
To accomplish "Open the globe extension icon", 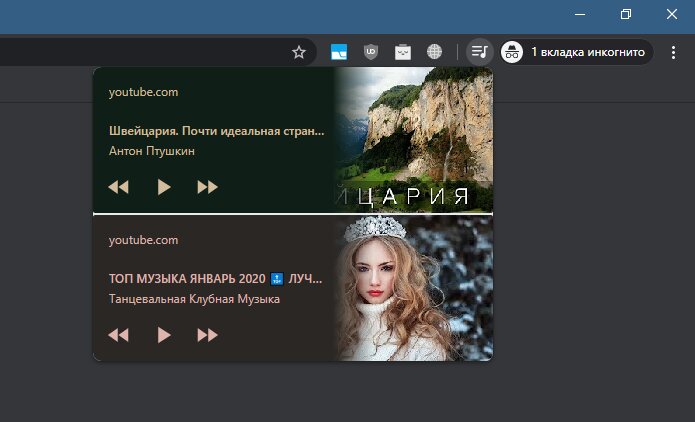I will point(434,52).
